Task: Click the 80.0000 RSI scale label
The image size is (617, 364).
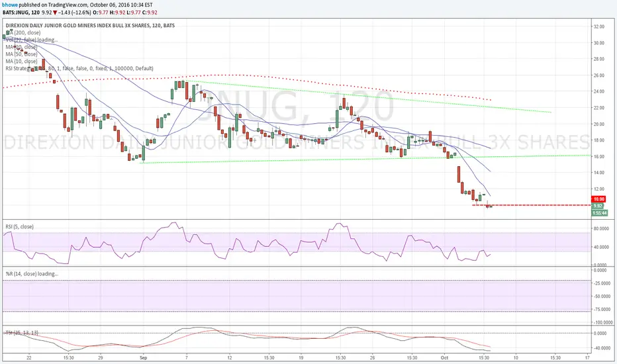Action: click(602, 228)
